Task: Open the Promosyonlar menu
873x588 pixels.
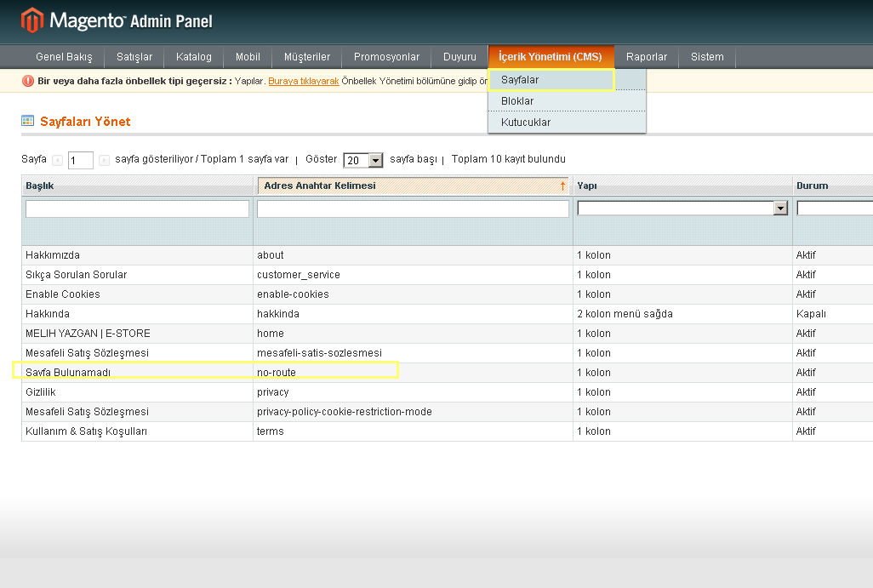Action: point(386,57)
